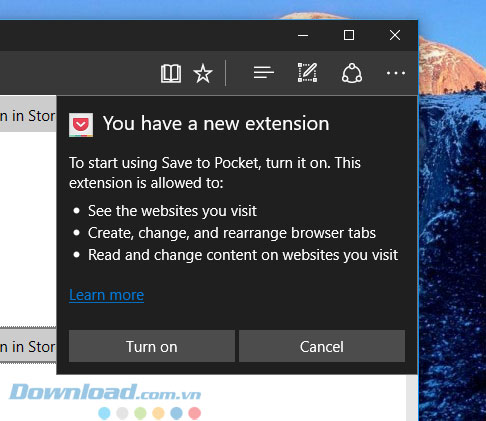Minimize the Edge browser window
This screenshot has width=486, height=421.
303,35
